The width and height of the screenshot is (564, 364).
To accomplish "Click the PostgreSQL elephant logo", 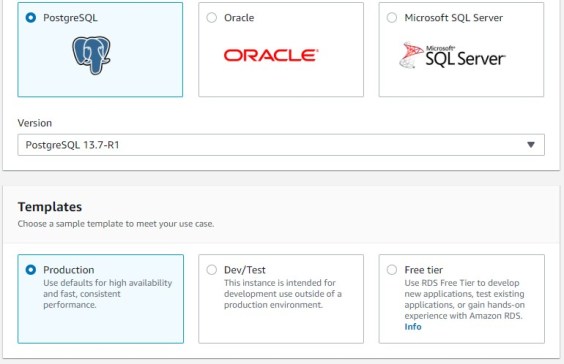I will point(91,55).
